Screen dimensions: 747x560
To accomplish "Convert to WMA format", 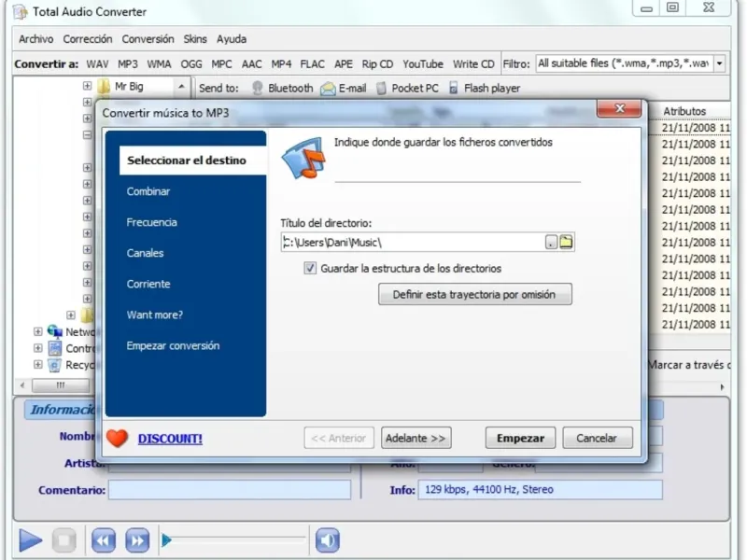I will (x=159, y=63).
